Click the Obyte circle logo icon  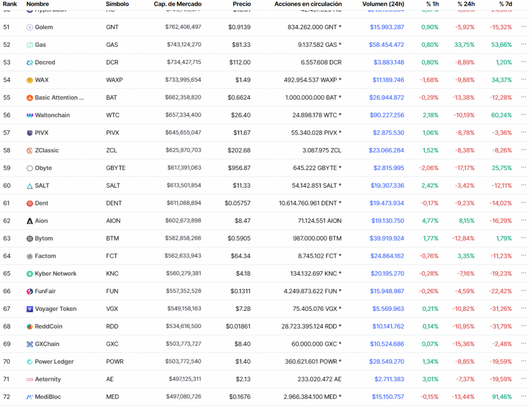tap(30, 168)
